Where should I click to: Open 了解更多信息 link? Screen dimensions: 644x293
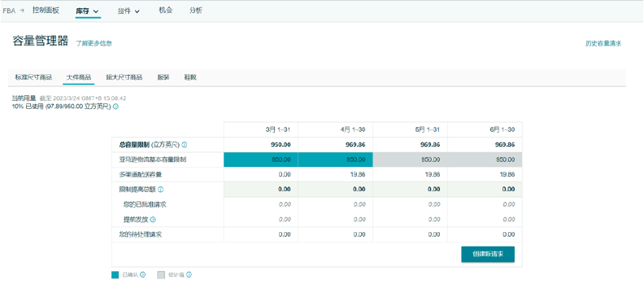(94, 43)
